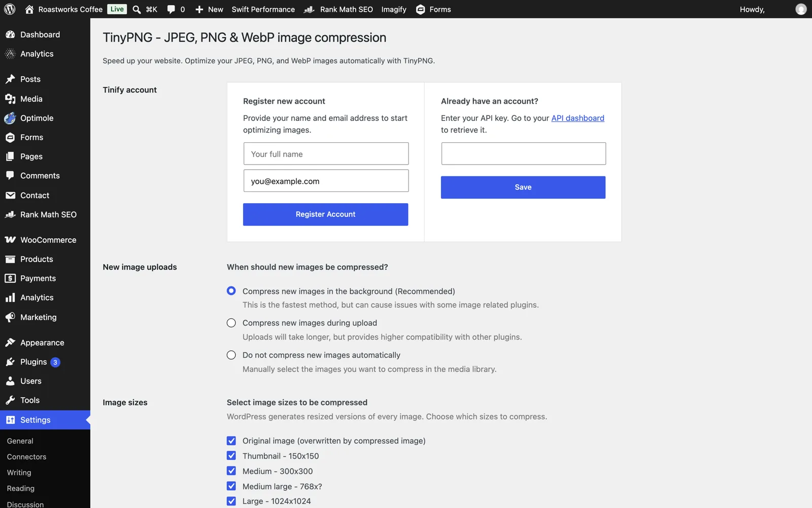Click Howdy account greeting
The image size is (812, 508).
tap(752, 9)
